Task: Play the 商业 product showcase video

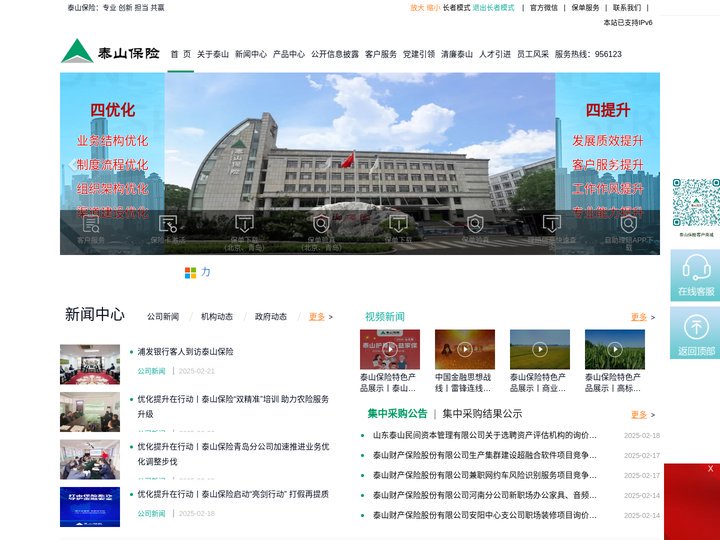Action: 540,349
